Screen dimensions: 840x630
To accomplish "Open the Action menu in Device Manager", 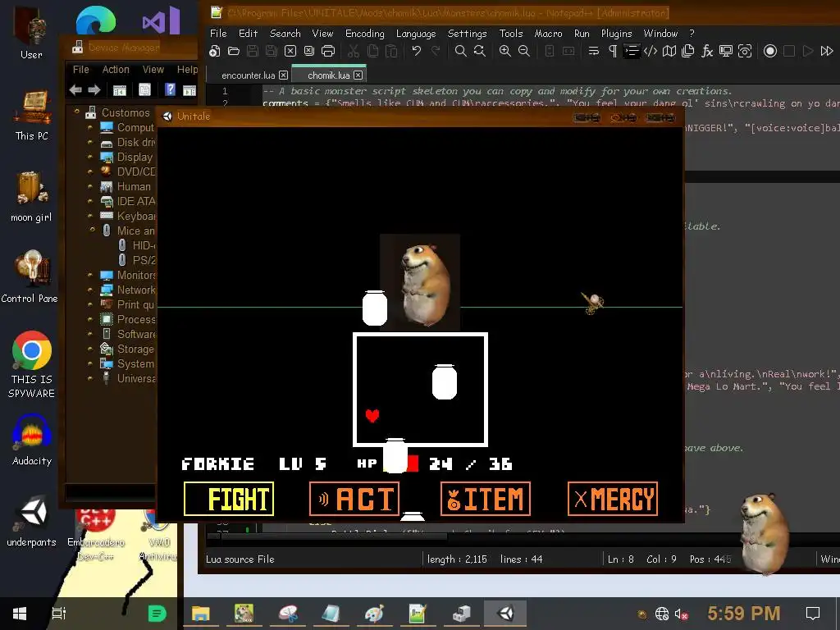I will [x=116, y=70].
